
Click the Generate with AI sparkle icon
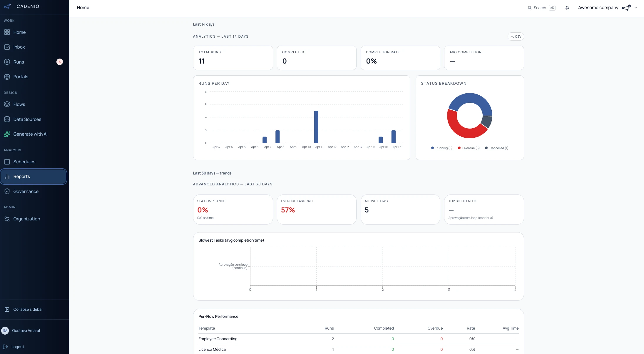pyautogui.click(x=7, y=134)
